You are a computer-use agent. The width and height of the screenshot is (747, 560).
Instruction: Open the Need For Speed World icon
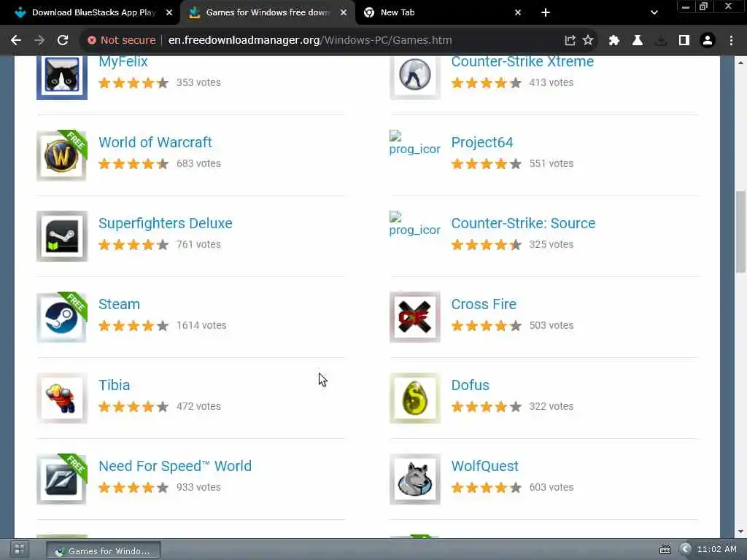coord(62,479)
